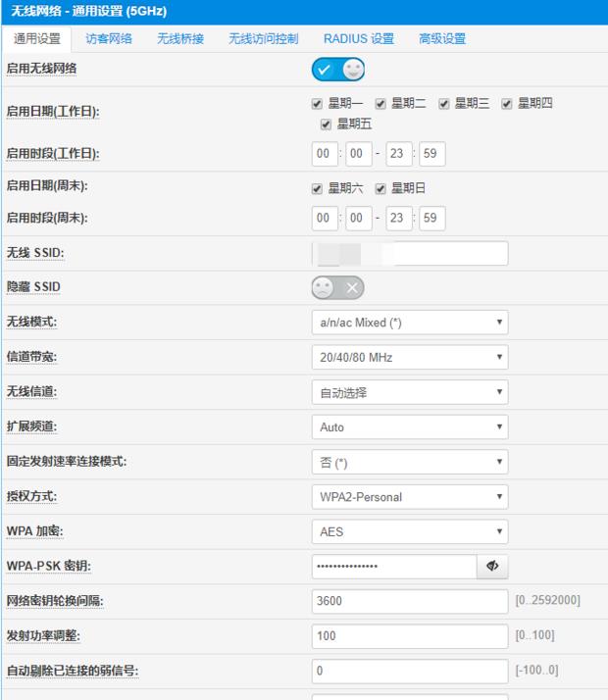The image size is (608, 700).
Task: Click the 网络密钥轮换间隔 field showing 3600
Action: pos(410,601)
